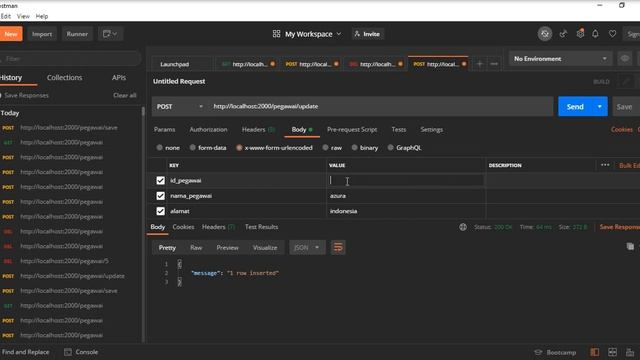Open the notifications bell icon
Image resolution: width=640 pixels, height=360 pixels.
[596, 34]
